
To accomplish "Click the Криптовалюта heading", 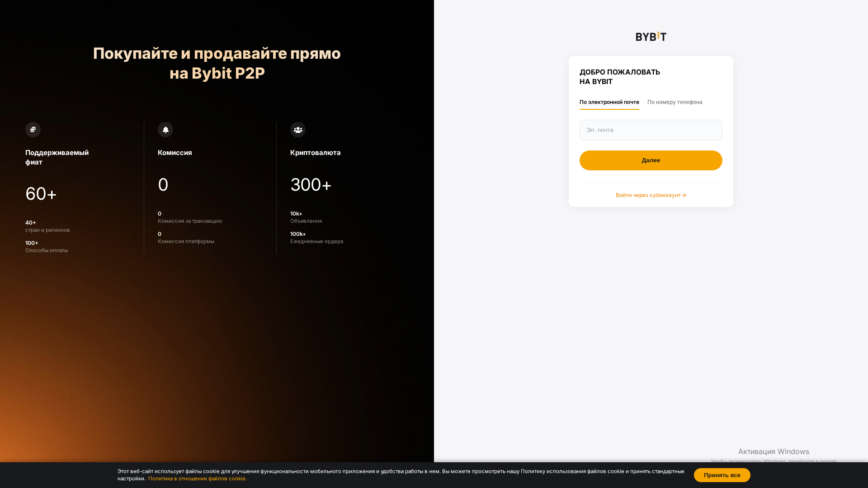I will tap(316, 153).
